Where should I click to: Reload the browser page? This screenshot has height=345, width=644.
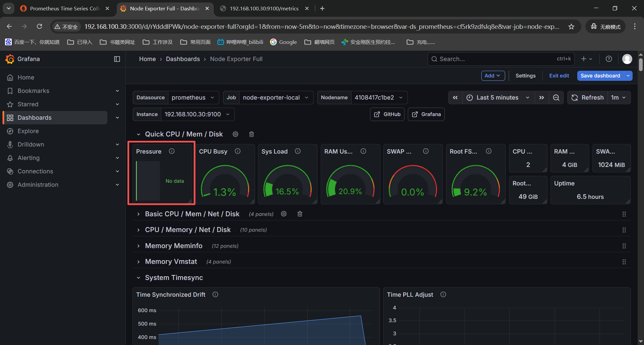[x=39, y=26]
